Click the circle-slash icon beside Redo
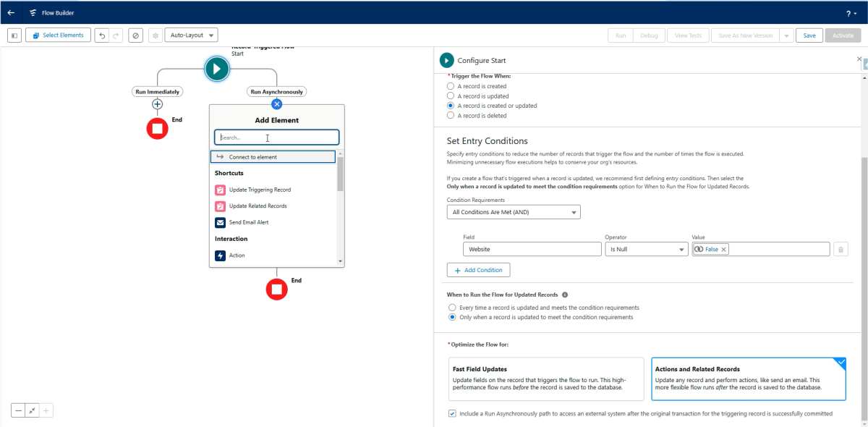Image resolution: width=868 pixels, height=427 pixels. pyautogui.click(x=135, y=35)
